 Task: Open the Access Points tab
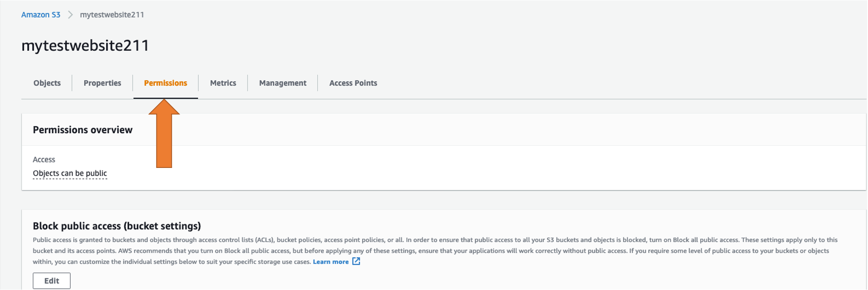(353, 83)
